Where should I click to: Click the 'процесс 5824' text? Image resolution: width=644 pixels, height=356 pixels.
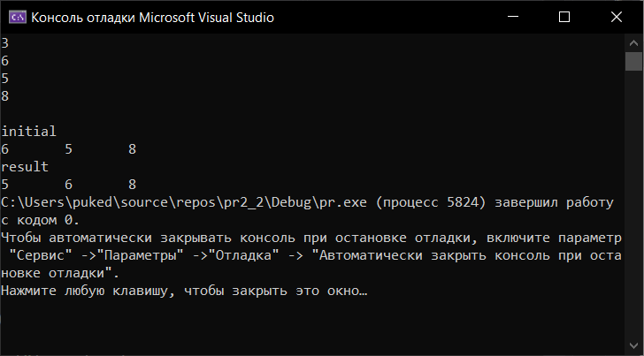430,202
